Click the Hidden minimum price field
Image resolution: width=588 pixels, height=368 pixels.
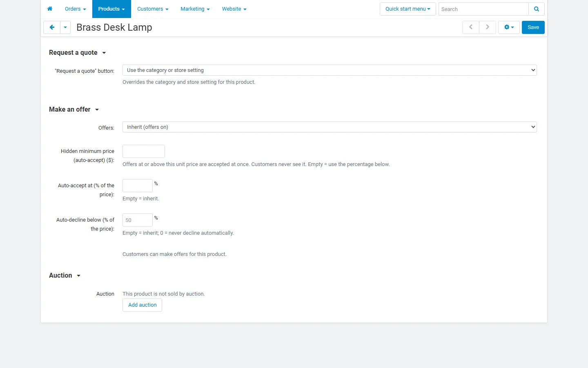[x=144, y=151]
